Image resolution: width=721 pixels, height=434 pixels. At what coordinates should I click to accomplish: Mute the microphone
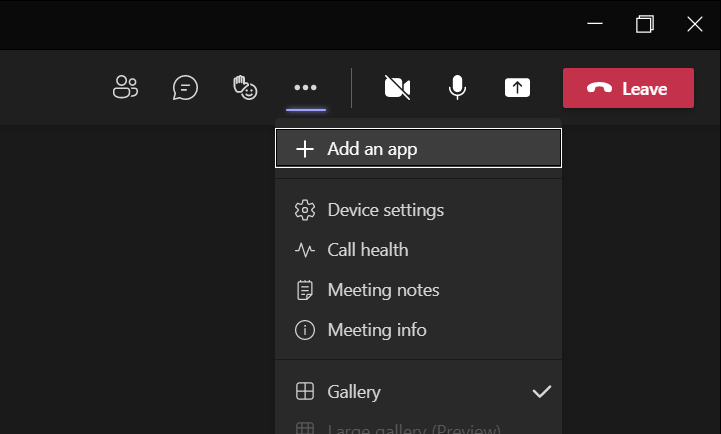tap(457, 88)
